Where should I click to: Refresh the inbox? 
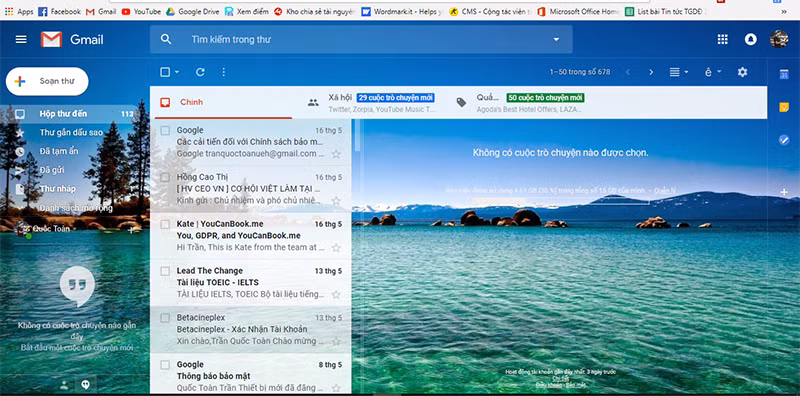200,72
